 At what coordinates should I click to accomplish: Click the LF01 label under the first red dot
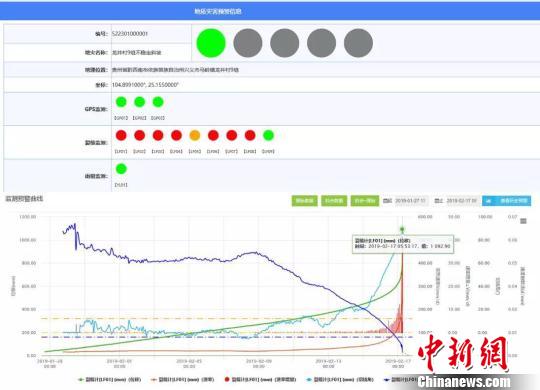(121, 151)
